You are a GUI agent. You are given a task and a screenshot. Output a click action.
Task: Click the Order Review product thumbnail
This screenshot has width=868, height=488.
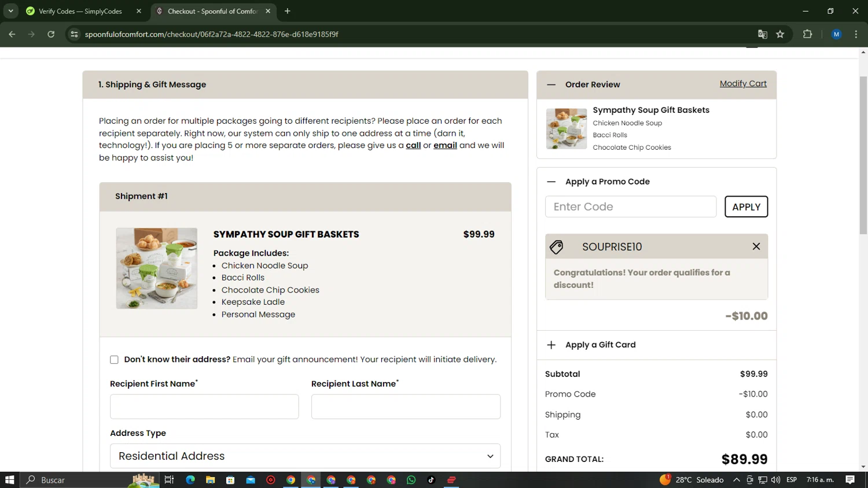(x=566, y=129)
